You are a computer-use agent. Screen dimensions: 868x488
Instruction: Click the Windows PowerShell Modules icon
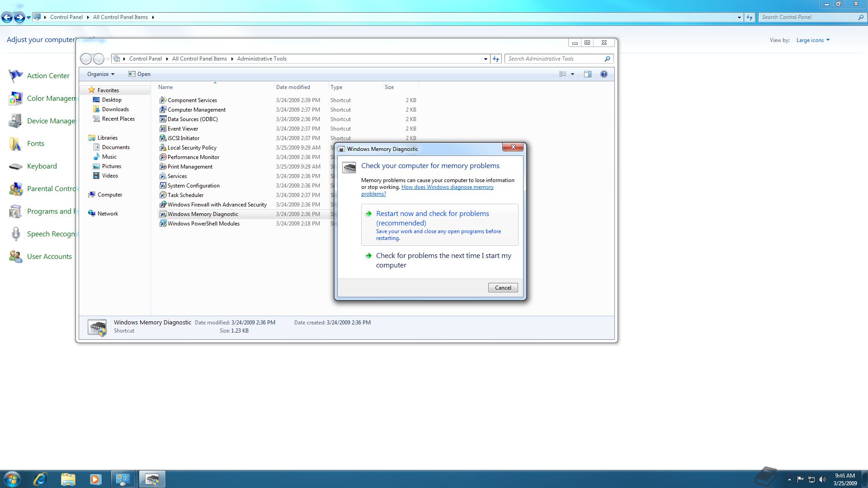[x=163, y=224]
